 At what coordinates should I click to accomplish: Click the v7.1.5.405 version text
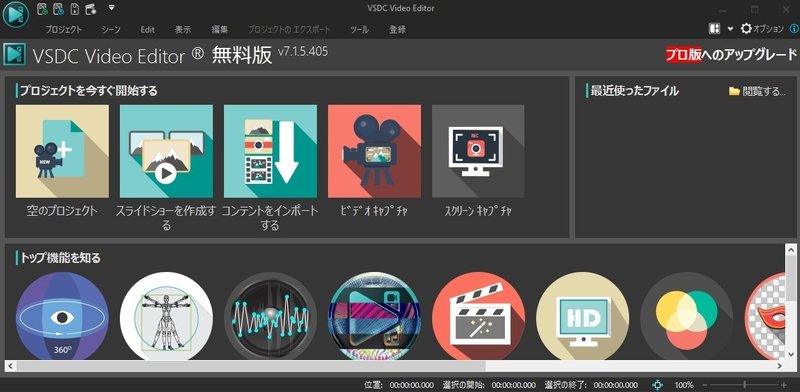[x=303, y=52]
